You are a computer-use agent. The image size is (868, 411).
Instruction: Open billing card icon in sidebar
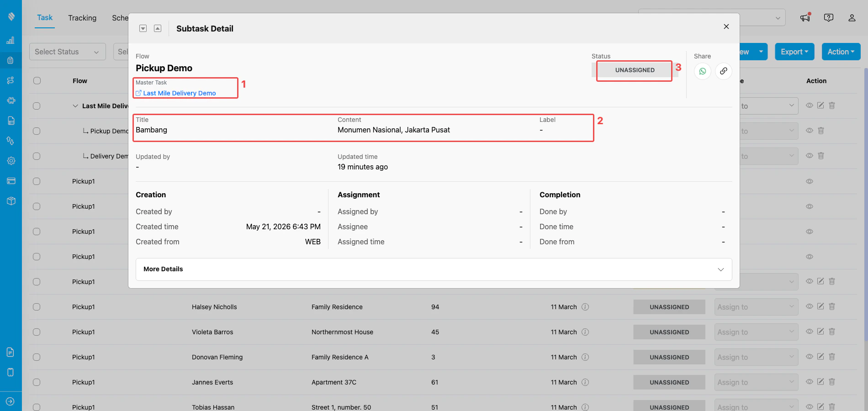[11, 181]
